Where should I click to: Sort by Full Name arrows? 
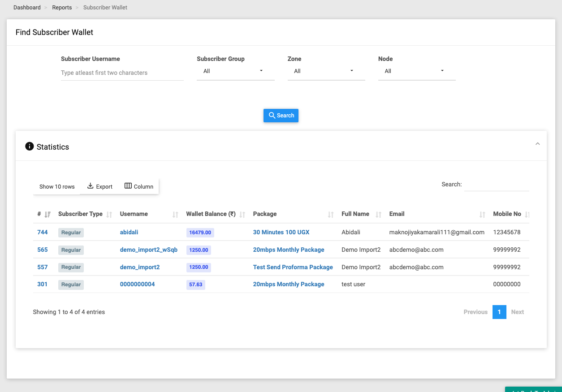pos(378,215)
